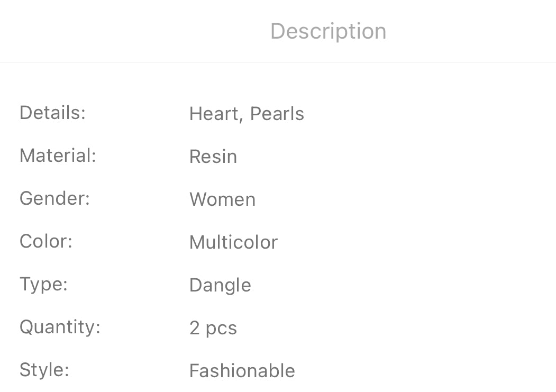Viewport: 556px width, 392px height.
Task: Open the Description tab header
Action: click(x=328, y=31)
